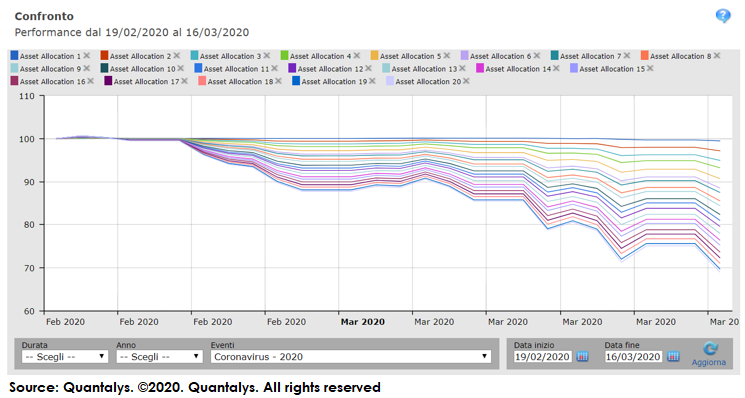Click the orange Asset Allocation 2 color swatch

(x=104, y=56)
